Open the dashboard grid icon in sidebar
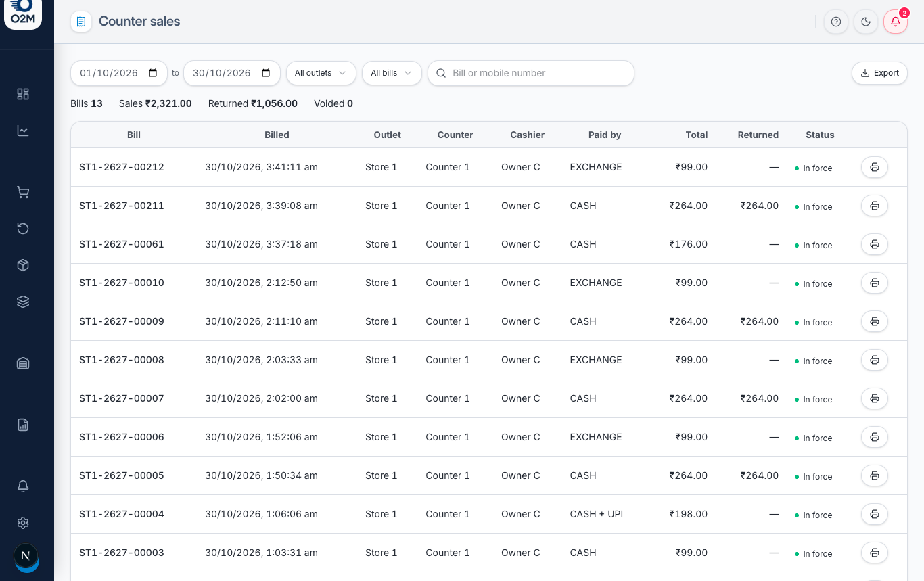This screenshot has height=581, width=924. point(23,94)
